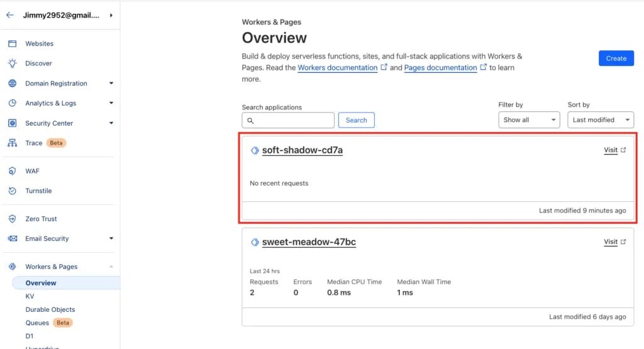Click the external icon next to sweet-meadow Visit
Image resolution: width=644 pixels, height=349 pixels.
623,242
